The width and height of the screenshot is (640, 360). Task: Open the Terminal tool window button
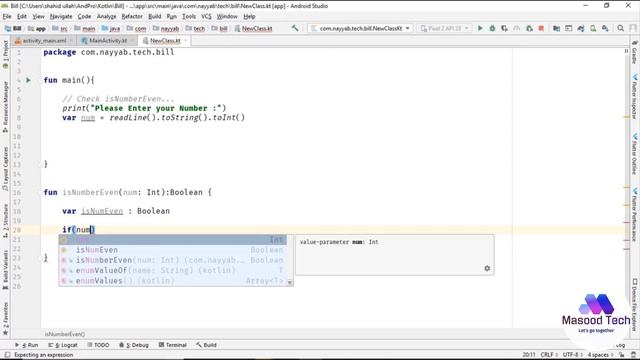click(172, 345)
